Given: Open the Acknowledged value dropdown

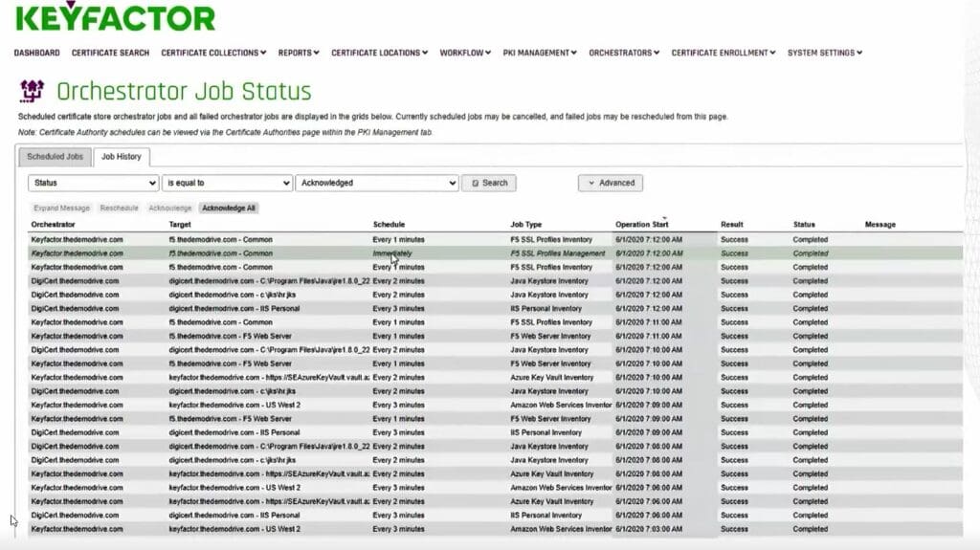Looking at the screenshot, I should [377, 183].
